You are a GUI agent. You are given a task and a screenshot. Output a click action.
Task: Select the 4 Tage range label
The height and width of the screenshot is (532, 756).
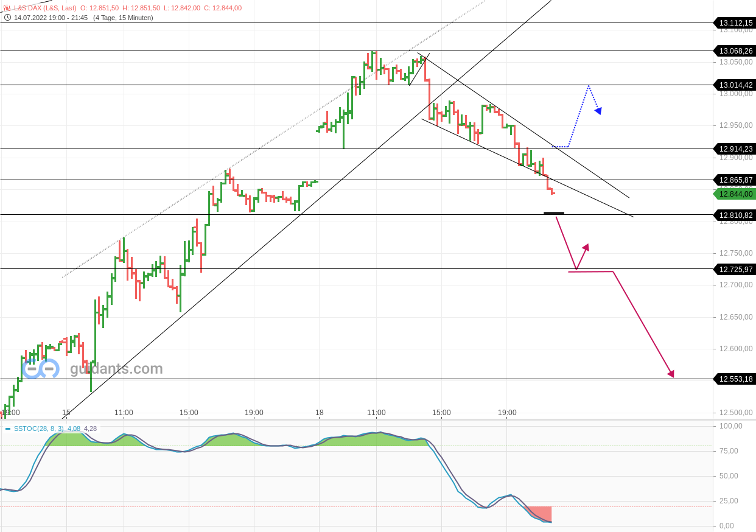[x=107, y=18]
